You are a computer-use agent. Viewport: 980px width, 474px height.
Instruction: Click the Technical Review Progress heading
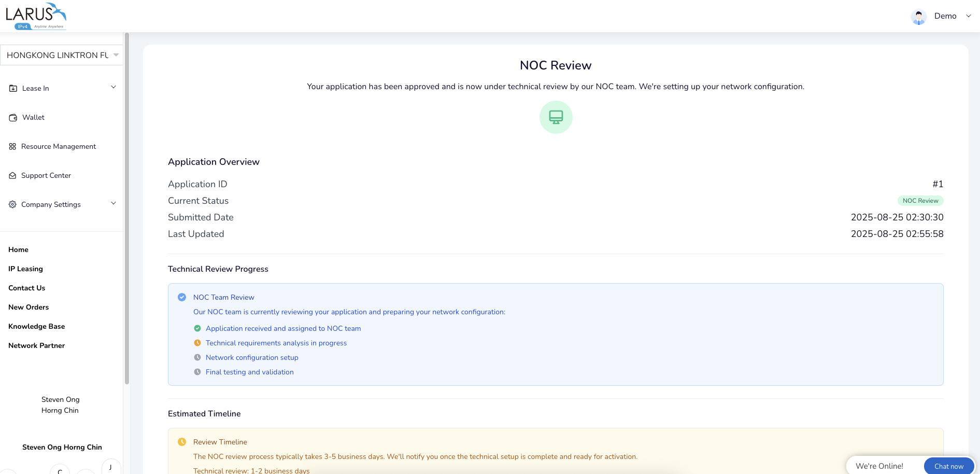218,269
